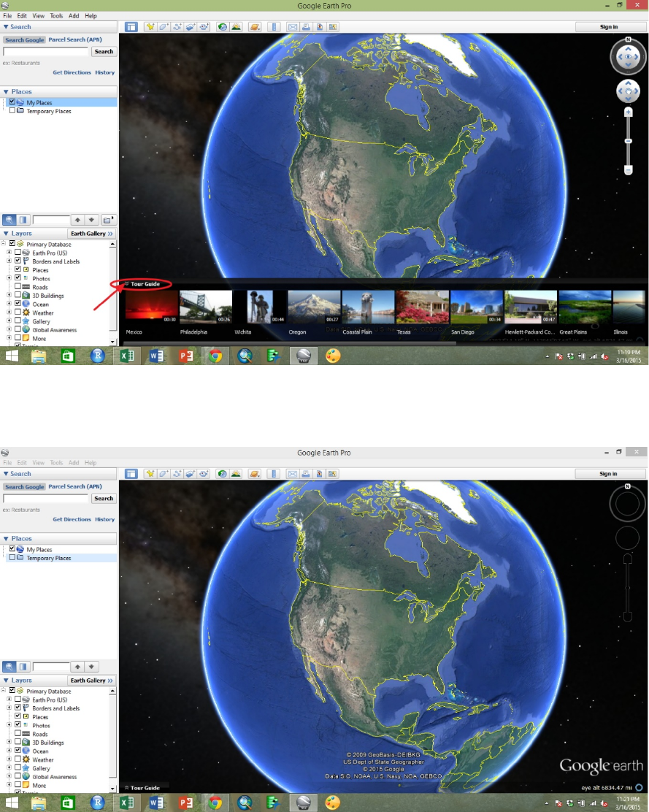
Task: Toggle sunlight icon in upper screenshot toolbar
Action: click(236, 27)
